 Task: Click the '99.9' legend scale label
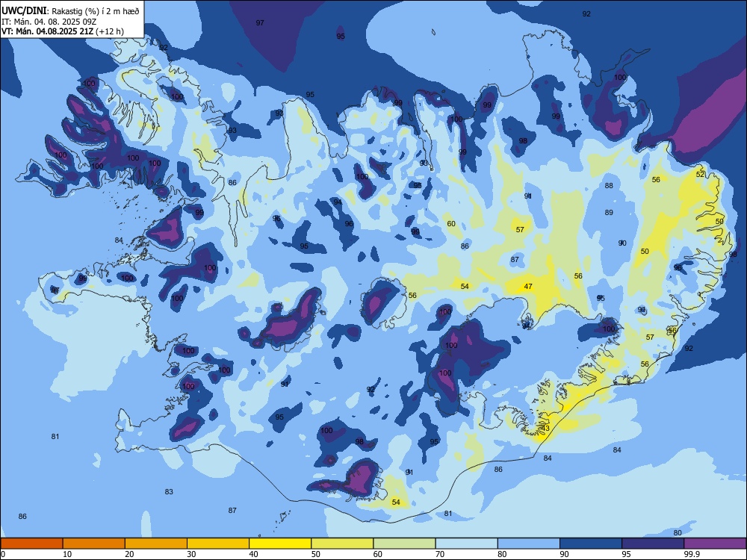692,554
